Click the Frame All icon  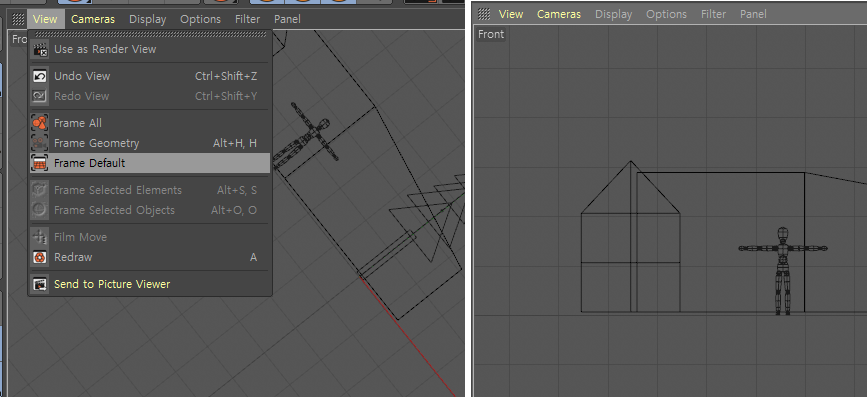40,123
